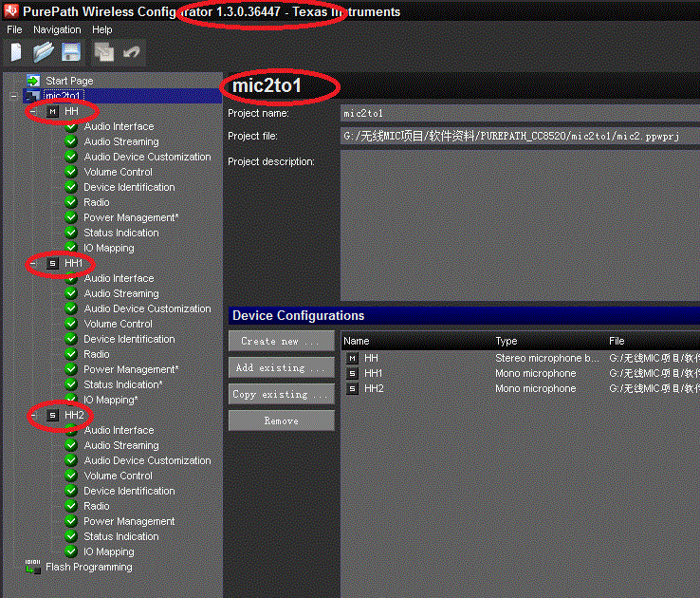
Task: Open HH1 IO Mapping* page
Action: pyautogui.click(x=111, y=400)
